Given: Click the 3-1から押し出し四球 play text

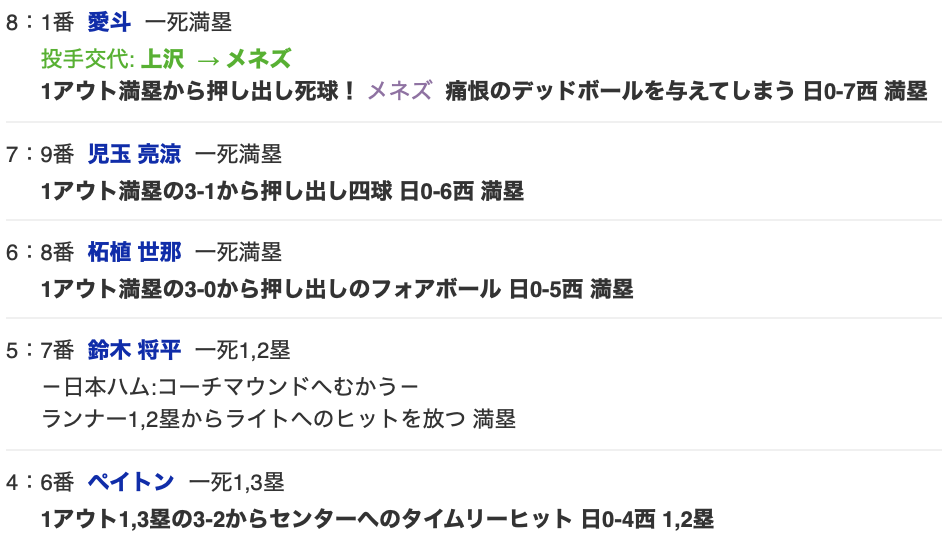Looking at the screenshot, I should pos(282,192).
